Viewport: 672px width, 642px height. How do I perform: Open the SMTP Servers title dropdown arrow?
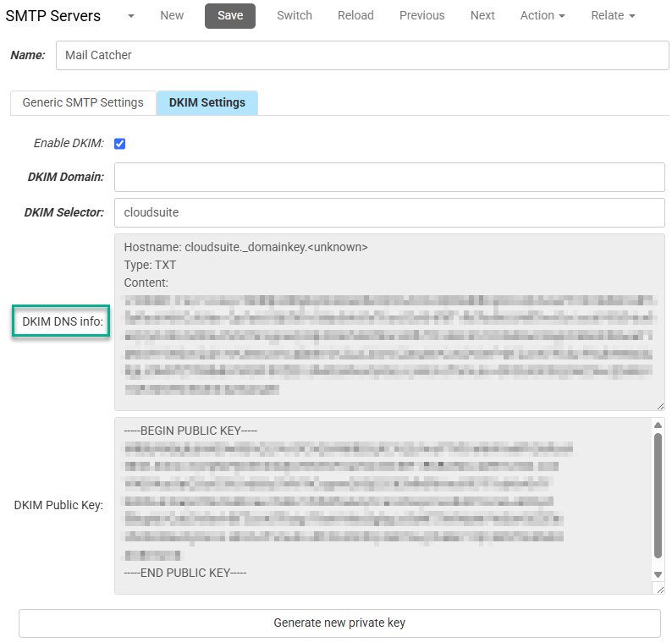(130, 16)
